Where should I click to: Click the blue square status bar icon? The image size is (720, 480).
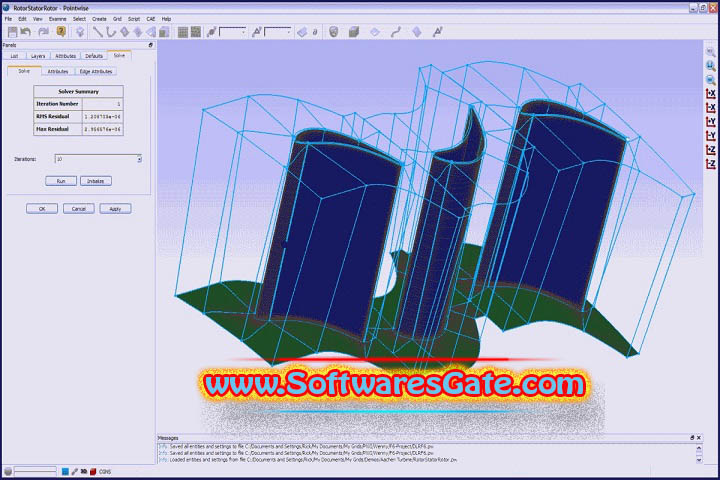(65, 472)
